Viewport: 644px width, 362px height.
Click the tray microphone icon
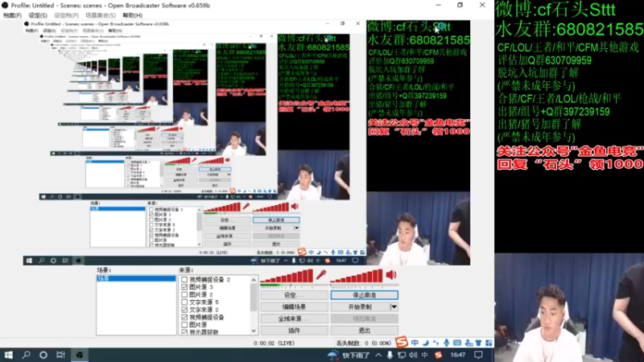390,355
